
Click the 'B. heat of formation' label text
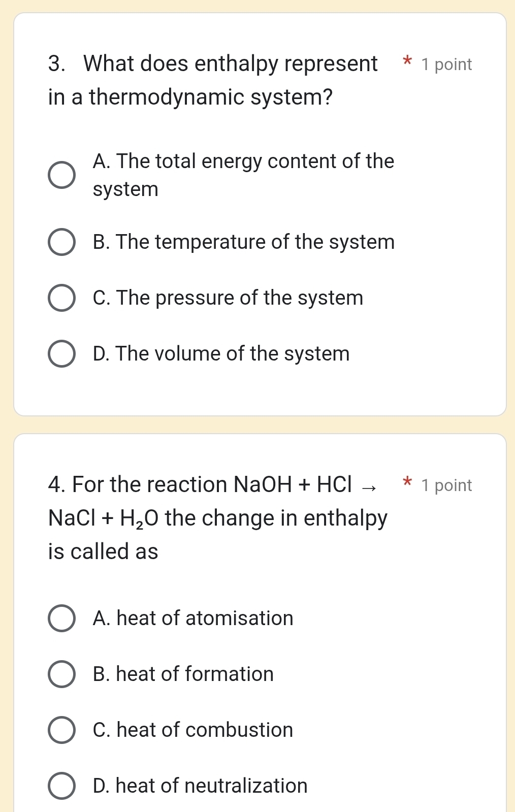coord(183,674)
